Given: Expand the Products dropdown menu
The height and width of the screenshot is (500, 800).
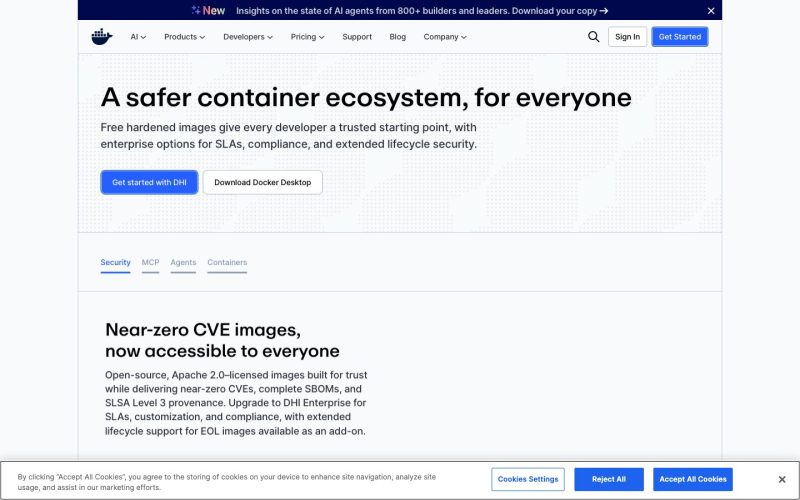Looking at the screenshot, I should [x=185, y=37].
